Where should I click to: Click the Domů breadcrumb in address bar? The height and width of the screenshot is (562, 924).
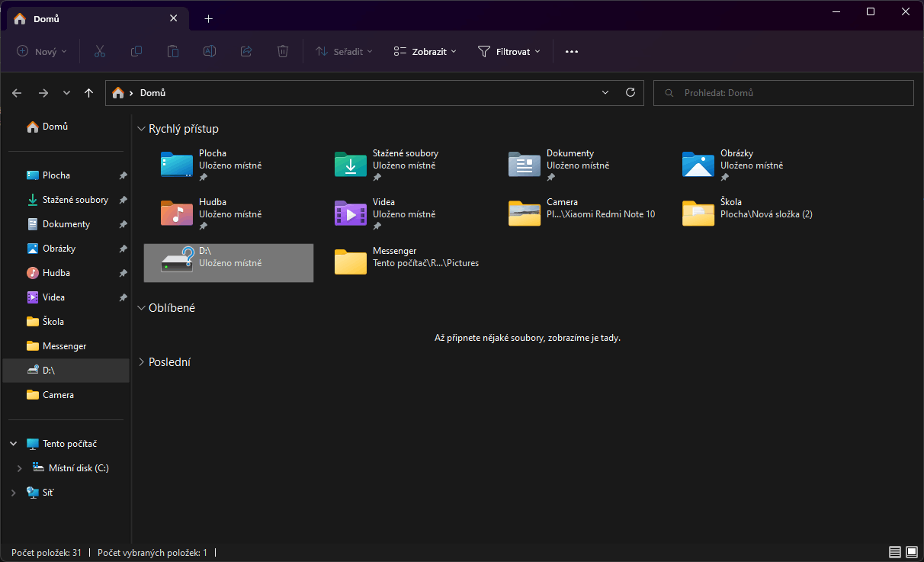pos(152,93)
